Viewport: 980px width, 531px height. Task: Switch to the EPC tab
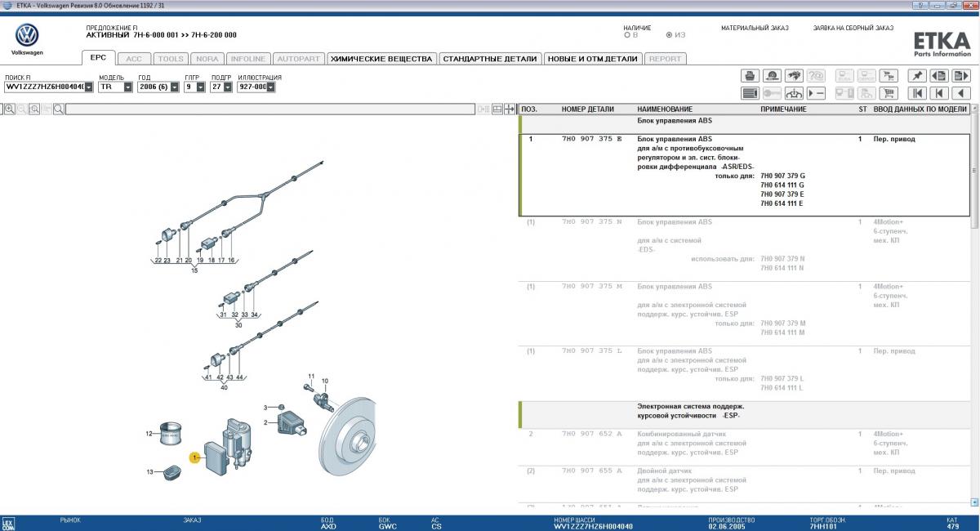(98, 58)
